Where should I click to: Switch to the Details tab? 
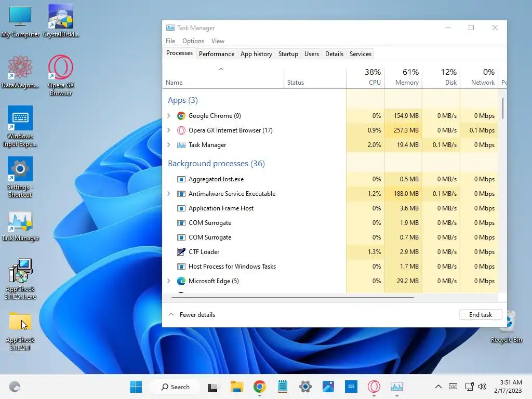pyautogui.click(x=334, y=54)
